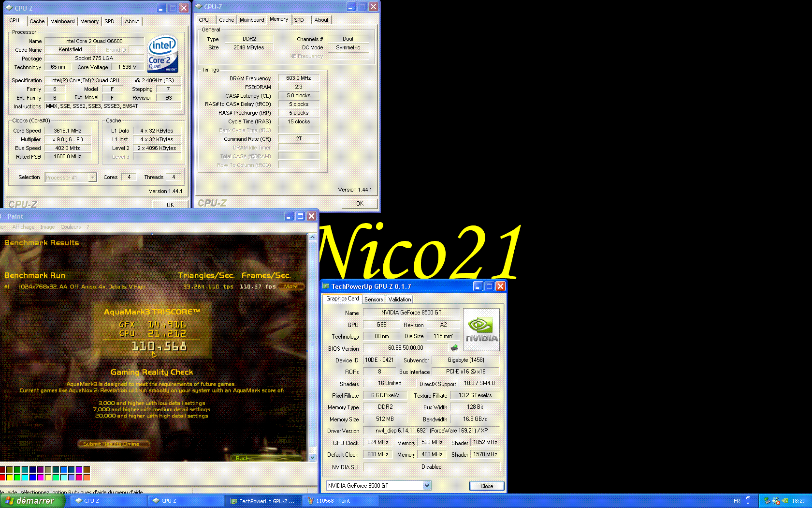The width and height of the screenshot is (812, 508).
Task: Select Graphics Card tab in GPU-Z
Action: coord(342,299)
